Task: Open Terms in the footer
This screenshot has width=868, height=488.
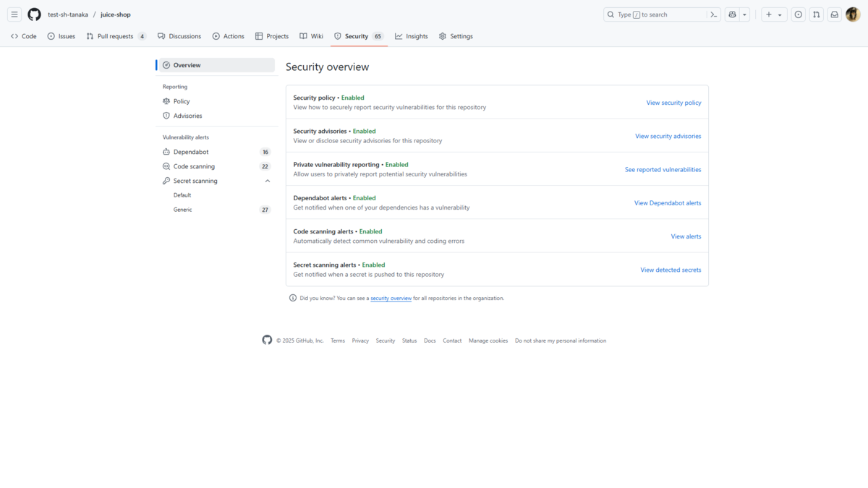Action: (338, 341)
